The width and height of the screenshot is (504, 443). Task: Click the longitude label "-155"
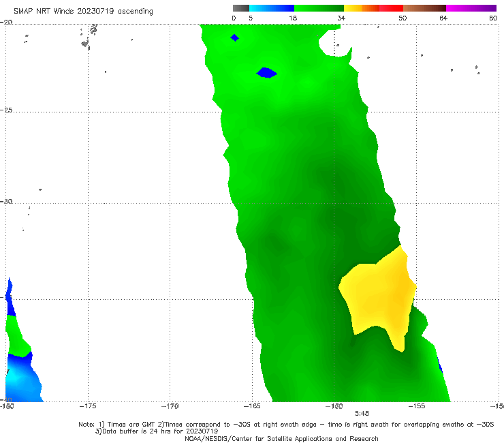[417, 406]
